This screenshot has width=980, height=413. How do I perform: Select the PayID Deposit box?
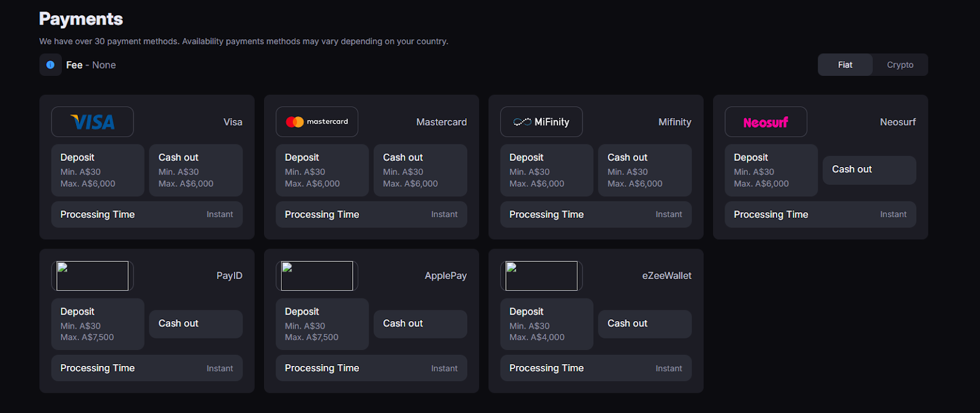tap(98, 324)
